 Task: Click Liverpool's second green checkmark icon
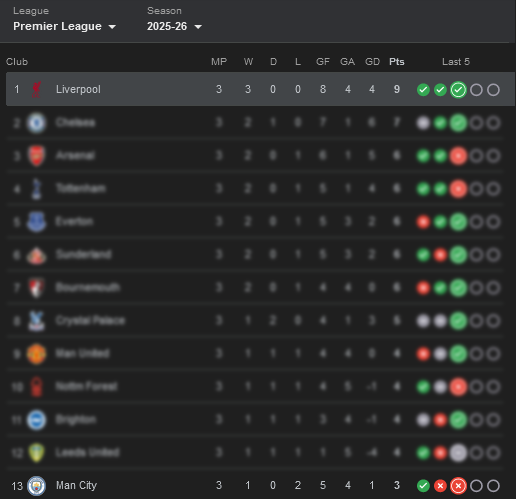(440, 90)
